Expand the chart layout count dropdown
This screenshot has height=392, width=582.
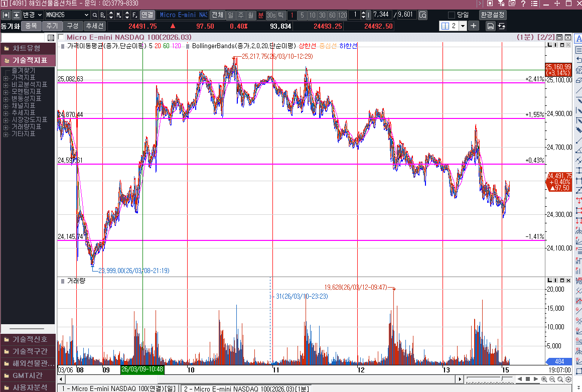pyautogui.click(x=462, y=26)
